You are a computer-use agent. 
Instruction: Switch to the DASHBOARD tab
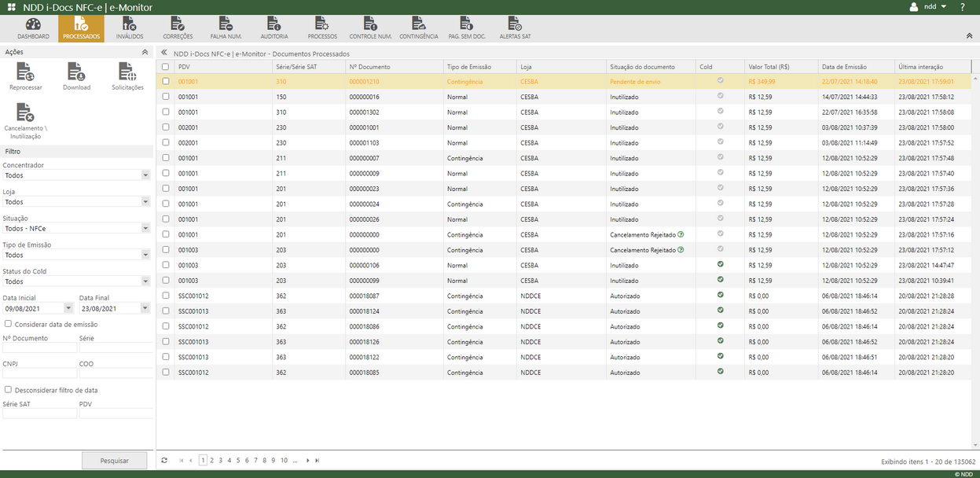(33, 27)
